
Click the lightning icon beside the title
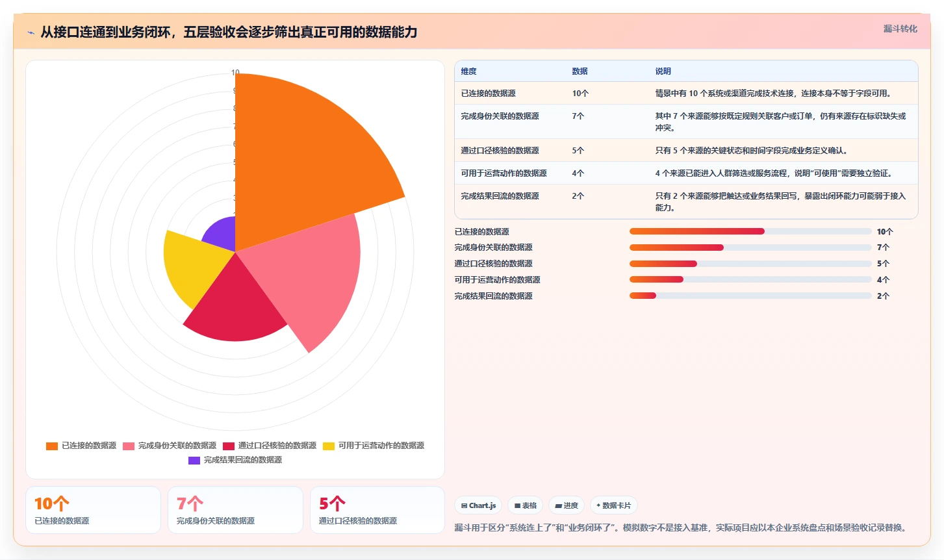tap(31, 32)
